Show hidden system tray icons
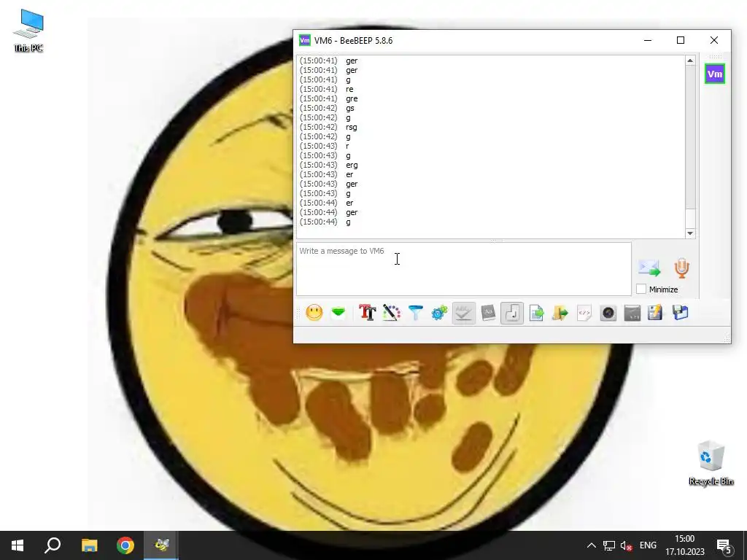Viewport: 747px width, 560px height. point(591,545)
